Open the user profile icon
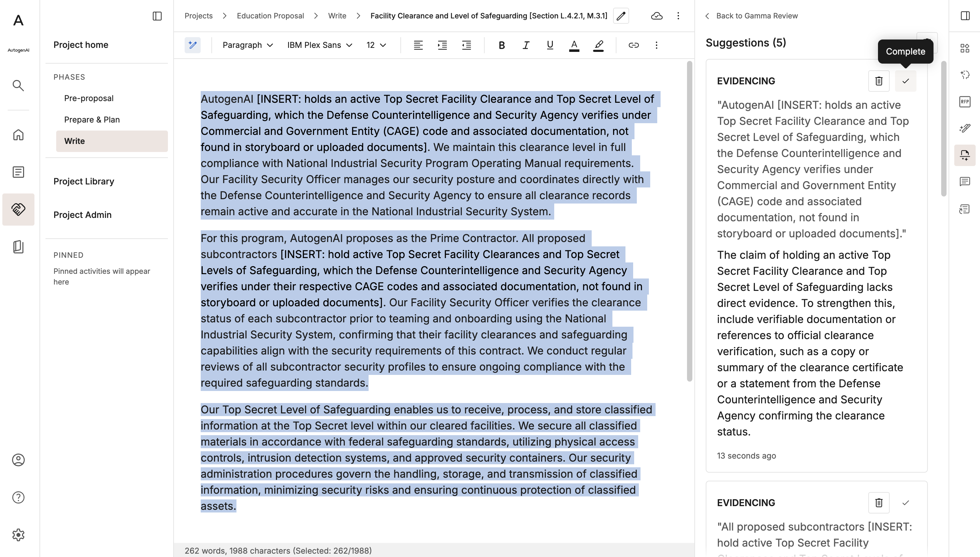Image resolution: width=980 pixels, height=557 pixels. point(18,460)
